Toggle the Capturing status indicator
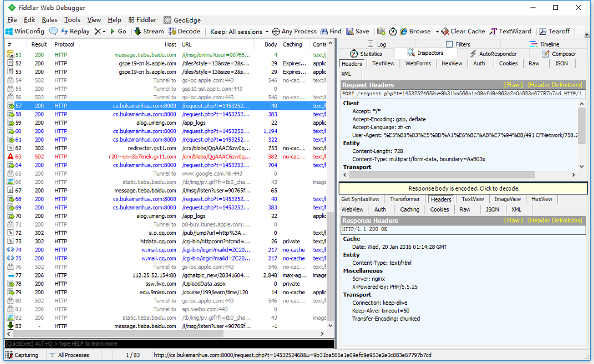The image size is (594, 364). 22,355
